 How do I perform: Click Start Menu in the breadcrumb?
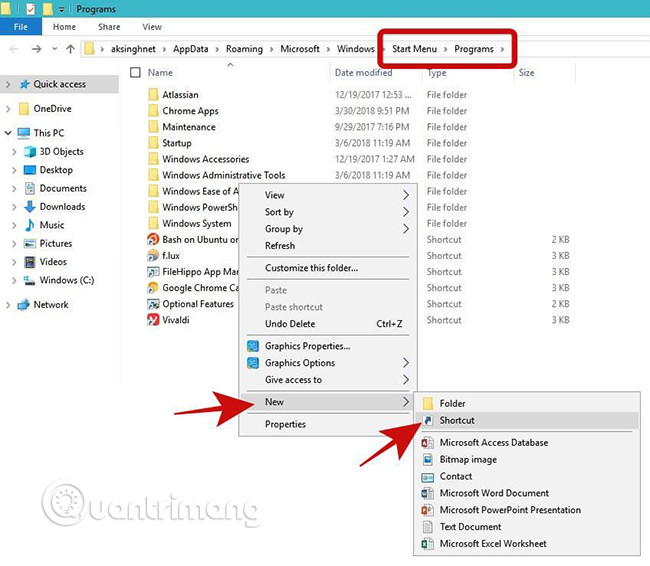[414, 49]
